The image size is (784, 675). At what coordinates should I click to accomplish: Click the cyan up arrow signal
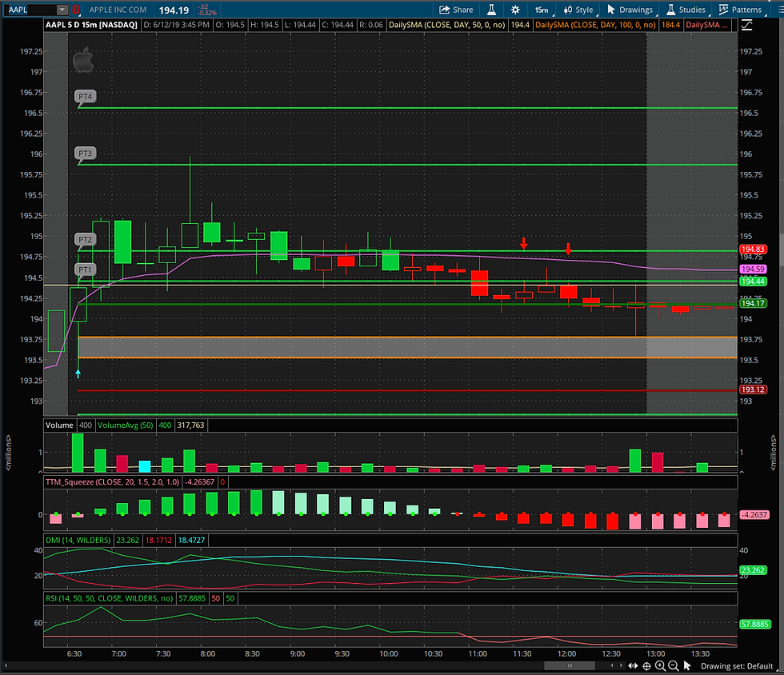78,373
